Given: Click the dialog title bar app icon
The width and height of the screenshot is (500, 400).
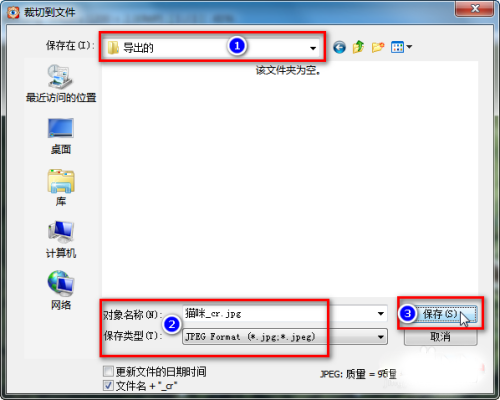Looking at the screenshot, I should pos(13,13).
